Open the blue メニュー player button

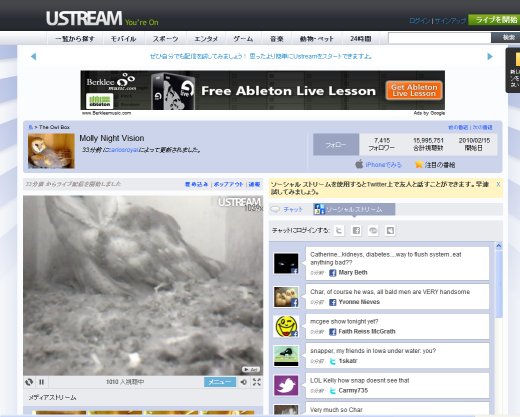click(220, 382)
